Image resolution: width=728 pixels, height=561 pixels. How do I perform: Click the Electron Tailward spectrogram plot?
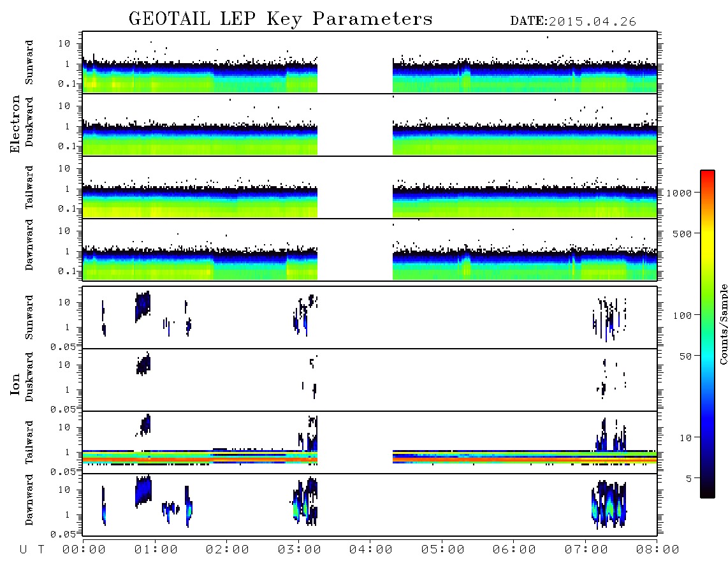click(x=370, y=187)
